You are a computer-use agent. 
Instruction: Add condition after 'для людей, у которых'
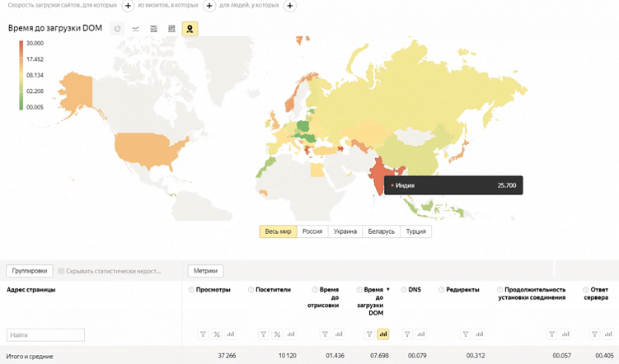click(x=289, y=6)
